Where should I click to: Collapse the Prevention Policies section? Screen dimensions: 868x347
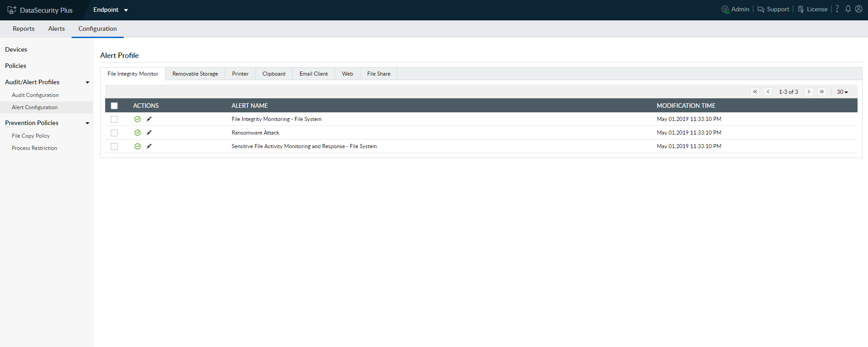tap(87, 123)
